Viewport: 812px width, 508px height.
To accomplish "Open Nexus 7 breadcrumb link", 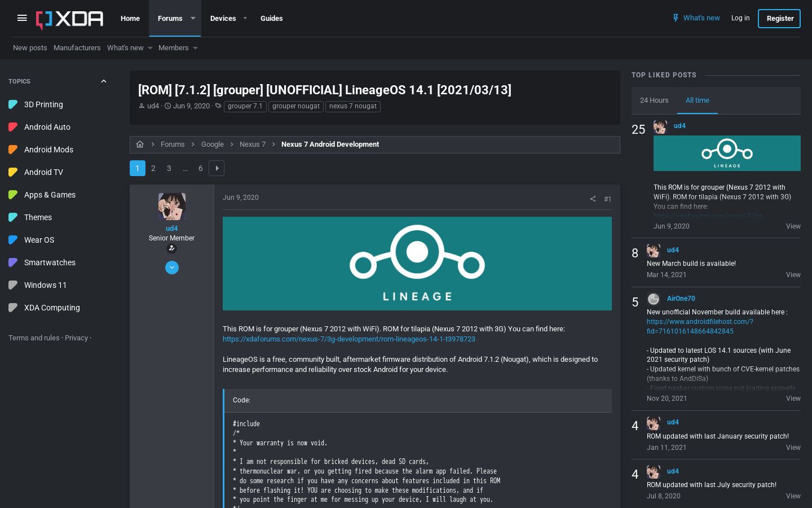I will [x=253, y=144].
